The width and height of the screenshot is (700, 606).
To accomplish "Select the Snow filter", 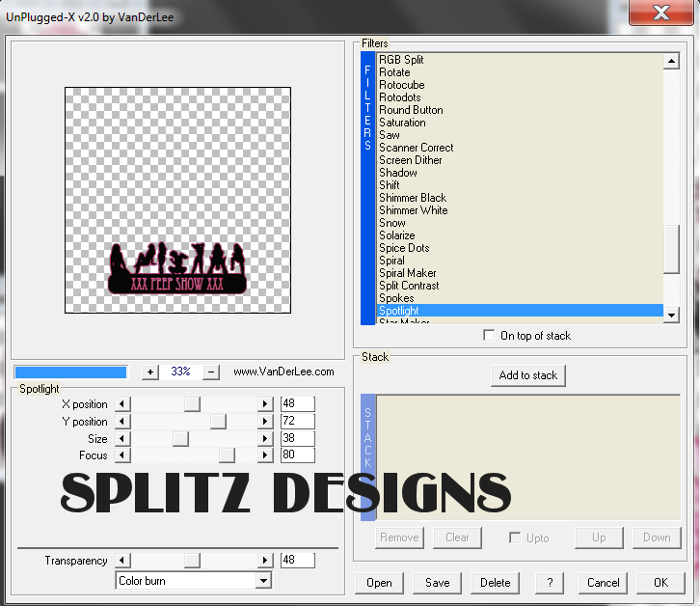I will coord(520,223).
